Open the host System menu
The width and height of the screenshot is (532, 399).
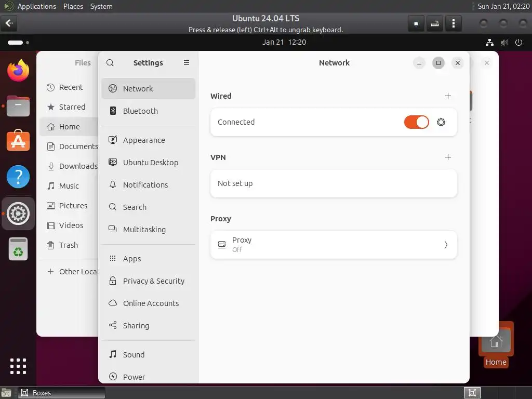[x=101, y=6]
